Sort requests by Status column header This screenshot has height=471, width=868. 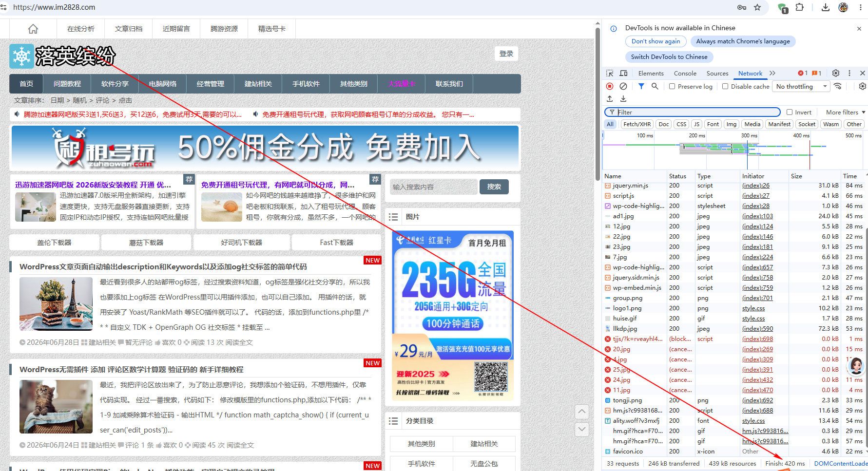pyautogui.click(x=681, y=176)
